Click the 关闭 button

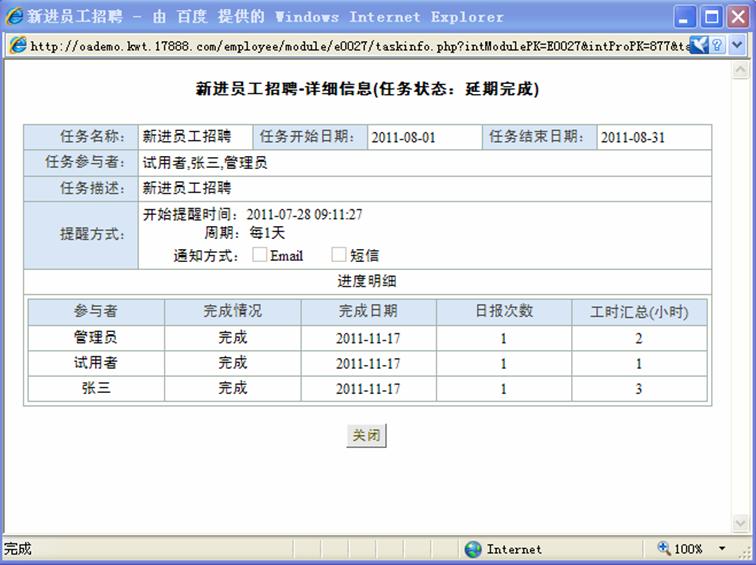(366, 436)
